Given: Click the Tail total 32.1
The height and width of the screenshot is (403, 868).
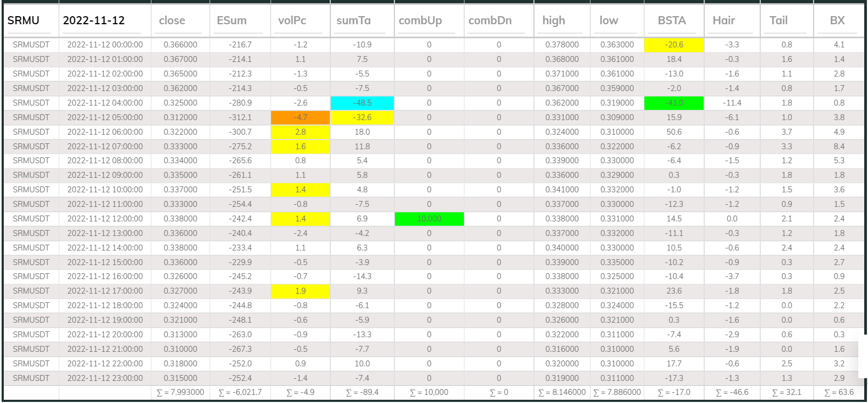Looking at the screenshot, I should tap(787, 392).
